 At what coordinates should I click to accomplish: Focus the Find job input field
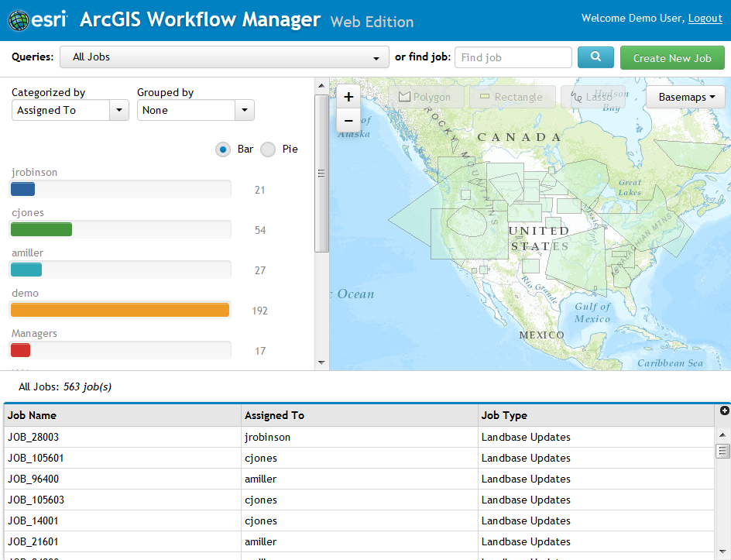pos(513,57)
